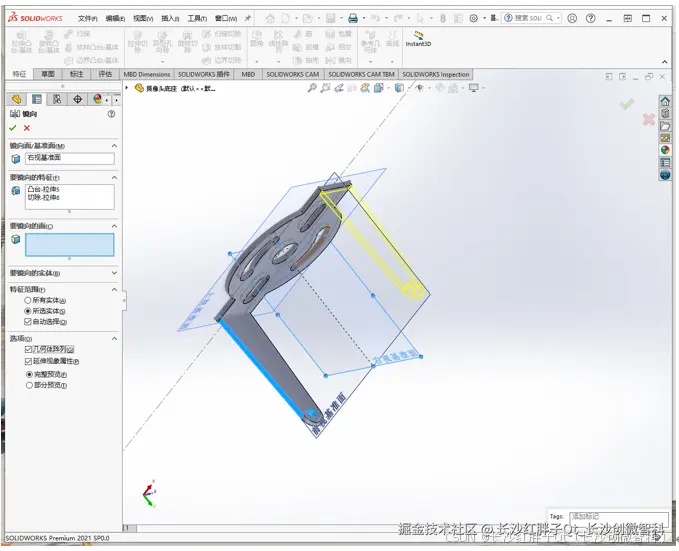Select the 完整预览 radio button
Image resolution: width=679 pixels, height=551 pixels.
[29, 374]
